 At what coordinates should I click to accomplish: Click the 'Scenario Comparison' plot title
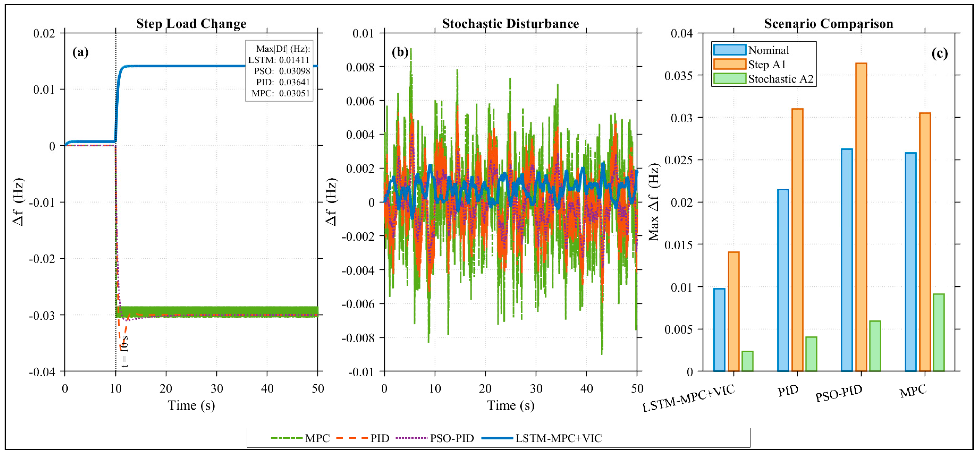click(828, 24)
